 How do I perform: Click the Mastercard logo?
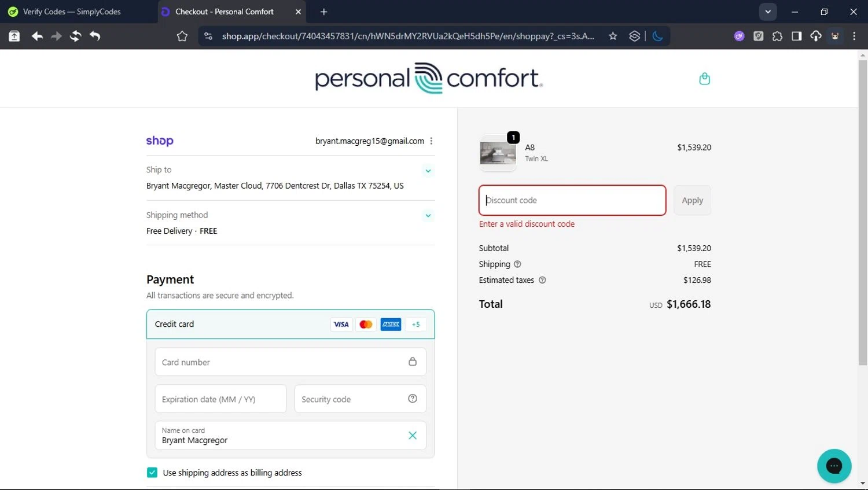coord(366,325)
